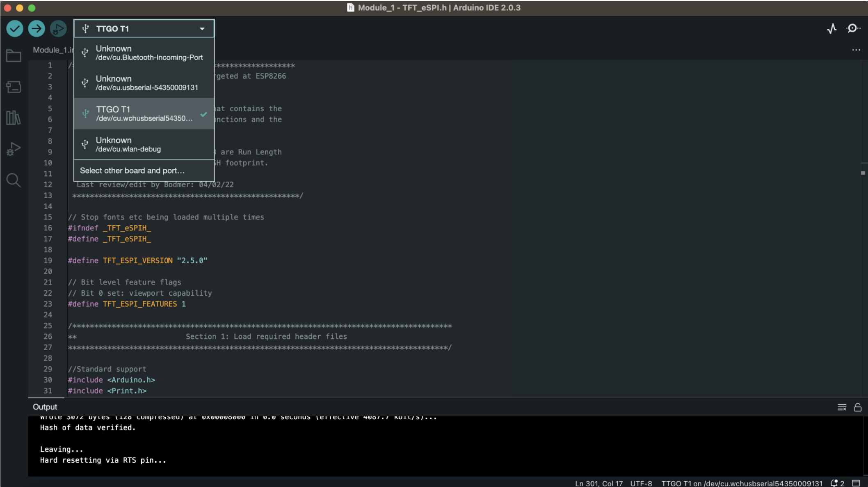Click the TFT_ESPI_VERSION define line
This screenshot has height=487, width=868.
(137, 260)
